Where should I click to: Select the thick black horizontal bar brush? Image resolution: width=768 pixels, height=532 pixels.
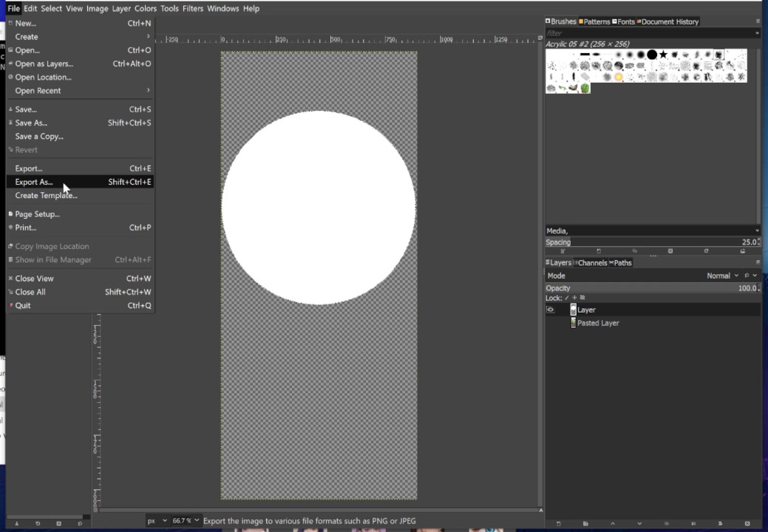point(585,55)
